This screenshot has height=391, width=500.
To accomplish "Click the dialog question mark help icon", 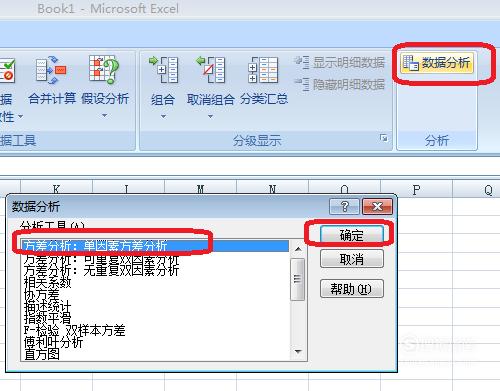I will 344,206.
